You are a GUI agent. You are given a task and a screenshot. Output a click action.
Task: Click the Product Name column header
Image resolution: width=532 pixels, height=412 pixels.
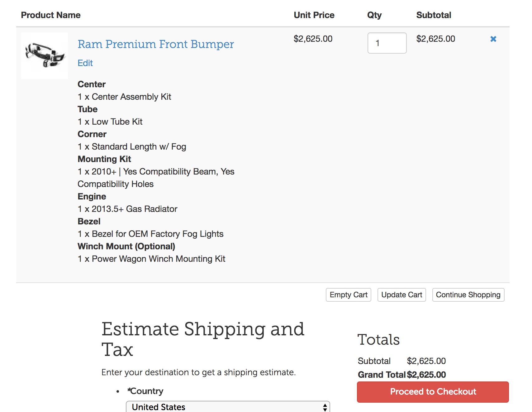(x=50, y=15)
